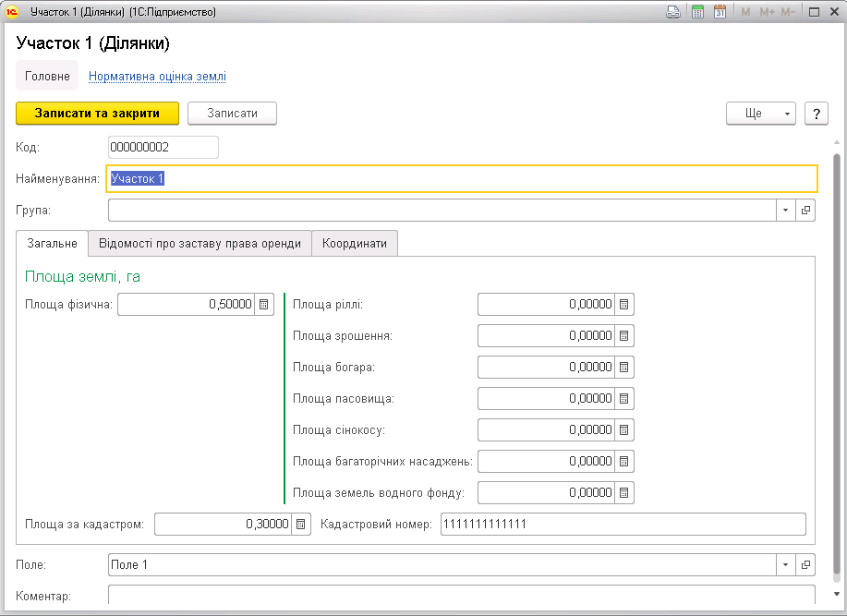Screen dimensions: 847x616
Task: Click the Кадастровий номер input field
Action: [623, 525]
